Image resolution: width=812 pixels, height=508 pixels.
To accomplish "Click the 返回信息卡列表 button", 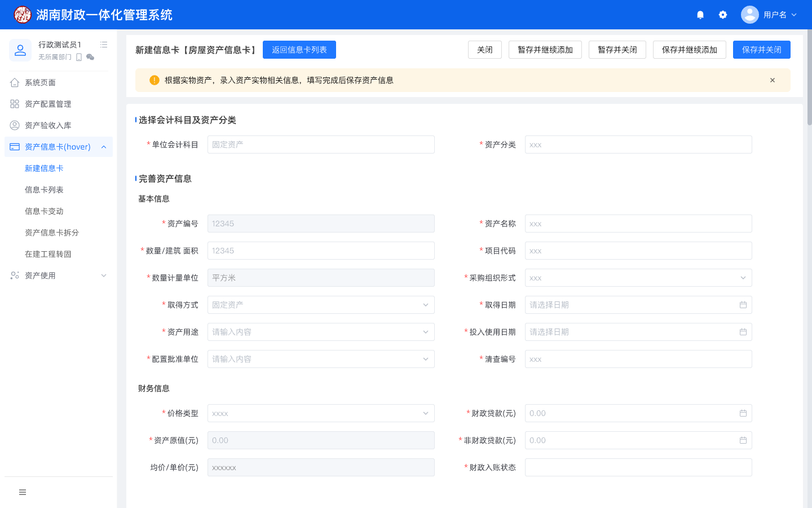I will (x=299, y=50).
